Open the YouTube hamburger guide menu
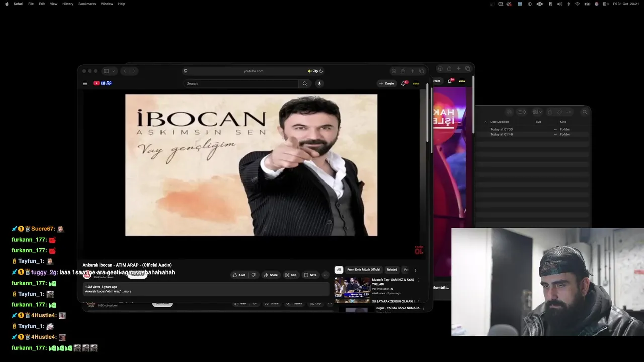Image resolution: width=644 pixels, height=362 pixels. 85,83
